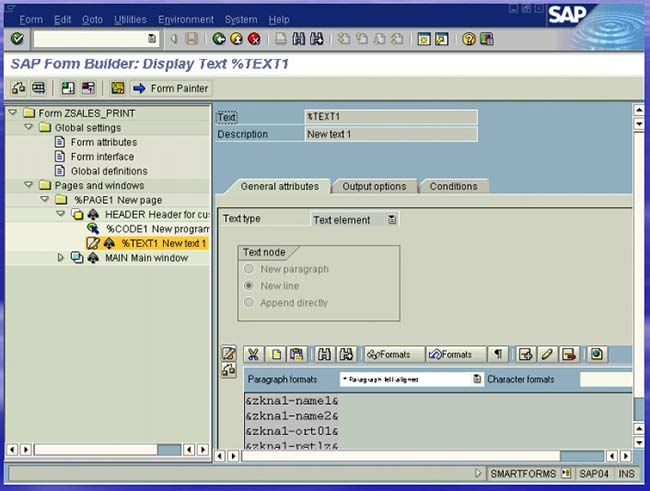Collapse the Form ZSALES_PRINT tree node
Viewport: 650px width, 491px height.
click(12, 112)
